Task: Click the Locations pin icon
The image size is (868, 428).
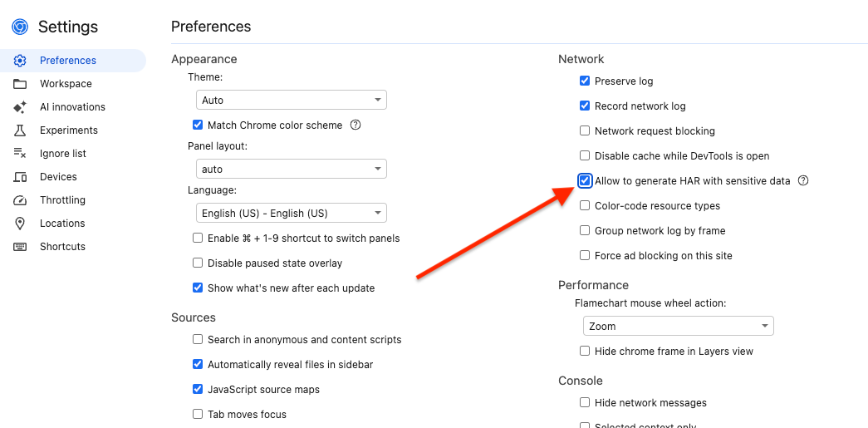Action: coord(21,224)
